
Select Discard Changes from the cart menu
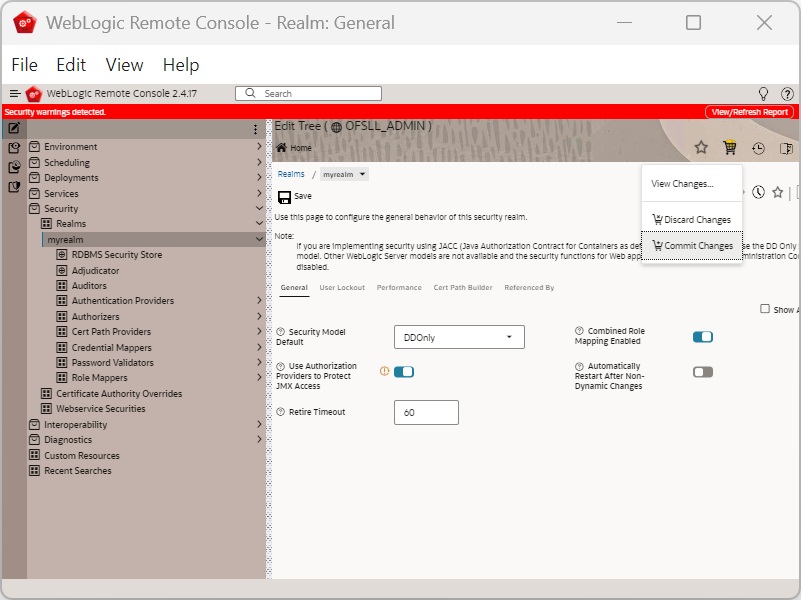pos(692,220)
